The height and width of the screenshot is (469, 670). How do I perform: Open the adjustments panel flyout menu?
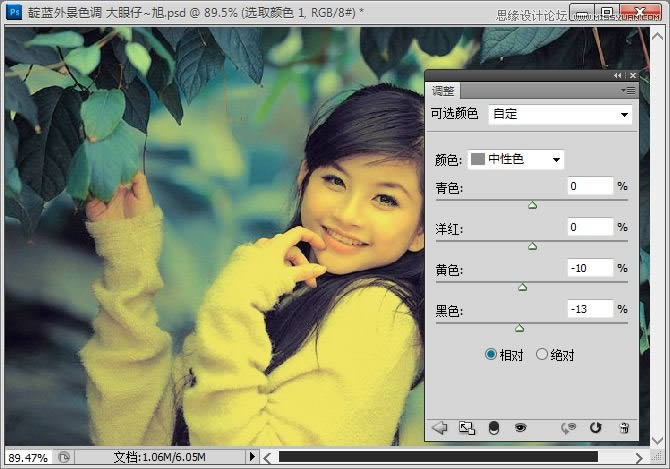(628, 90)
